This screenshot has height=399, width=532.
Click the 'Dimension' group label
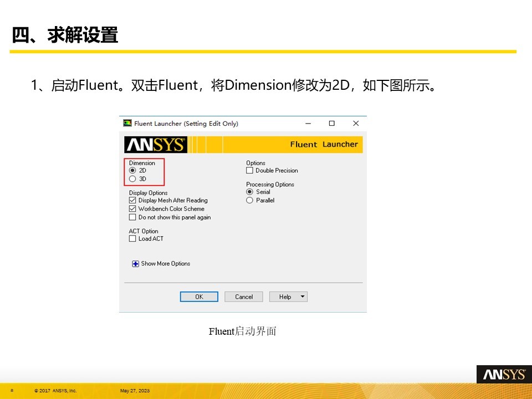(142, 163)
